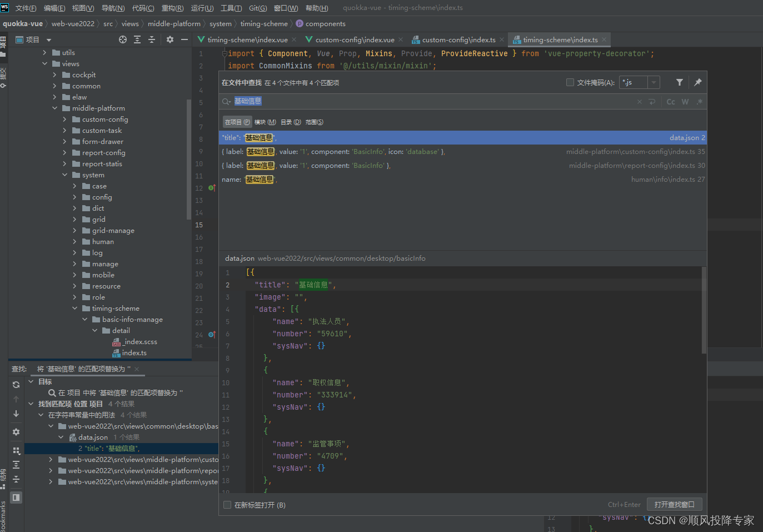Collapse the middle-platform folder
Image resolution: width=763 pixels, height=532 pixels.
(54, 108)
